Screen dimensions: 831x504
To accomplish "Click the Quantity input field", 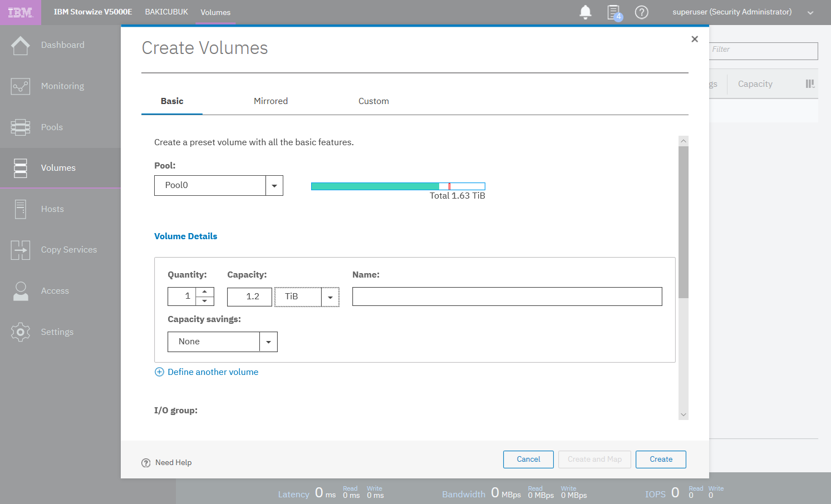I will coord(182,297).
